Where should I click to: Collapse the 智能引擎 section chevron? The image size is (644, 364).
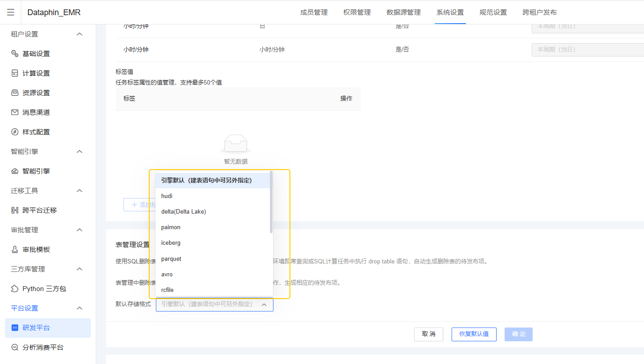(x=80, y=152)
